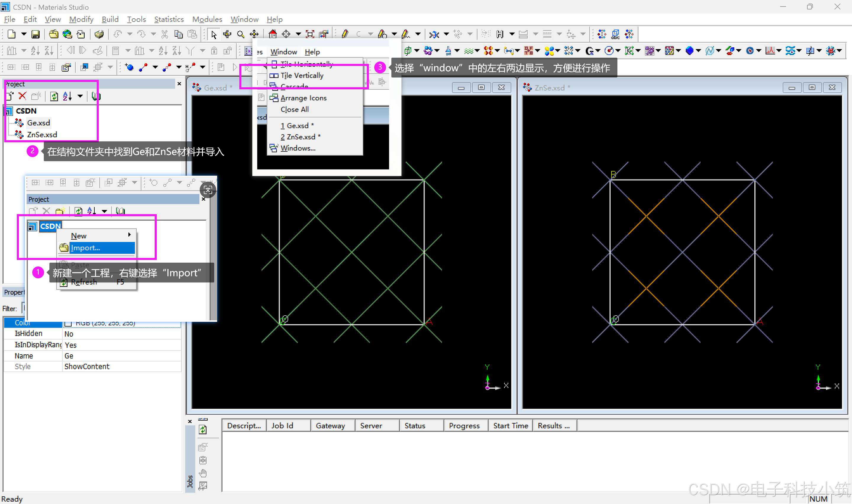Expand the New submenu arrow in context menu

pos(129,235)
